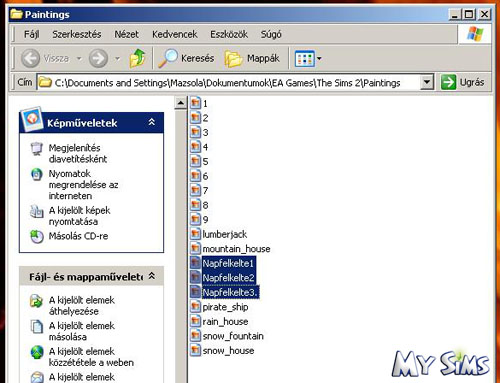Click the lumberjack file icon
The image size is (500, 383).
[x=196, y=234]
